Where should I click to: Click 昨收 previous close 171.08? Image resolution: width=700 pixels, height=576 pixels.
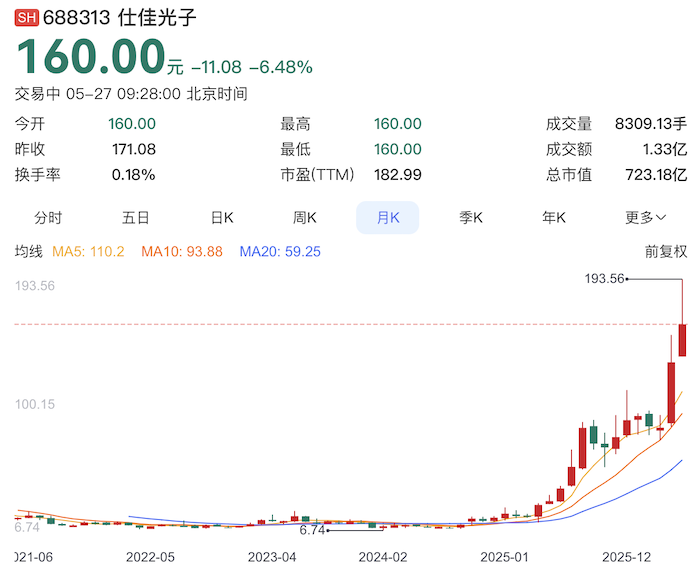pyautogui.click(x=133, y=149)
